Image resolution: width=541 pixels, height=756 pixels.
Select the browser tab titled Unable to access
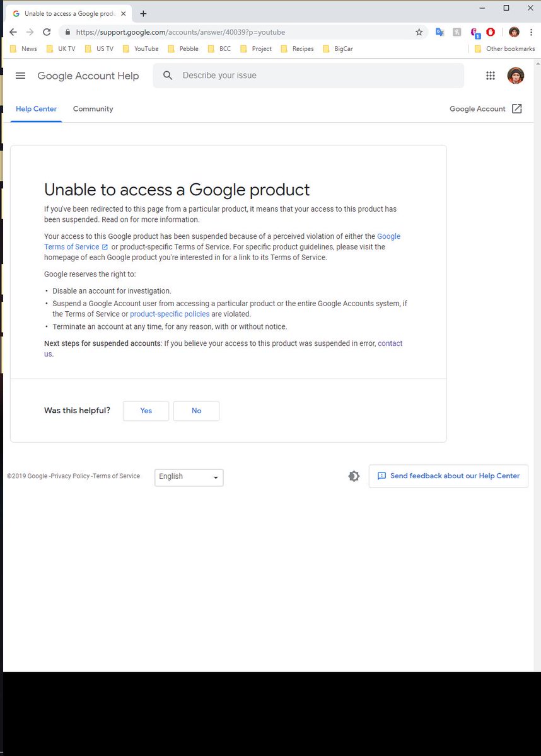(68, 13)
